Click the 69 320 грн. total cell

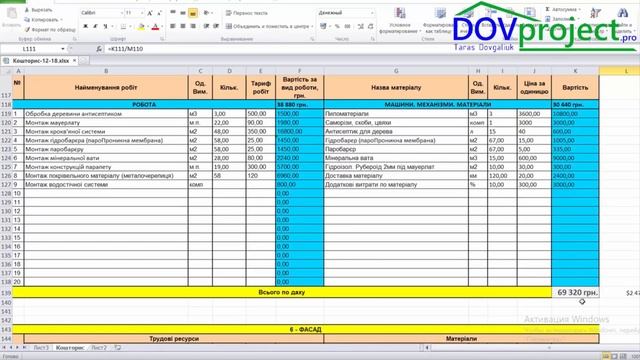pyautogui.click(x=575, y=293)
